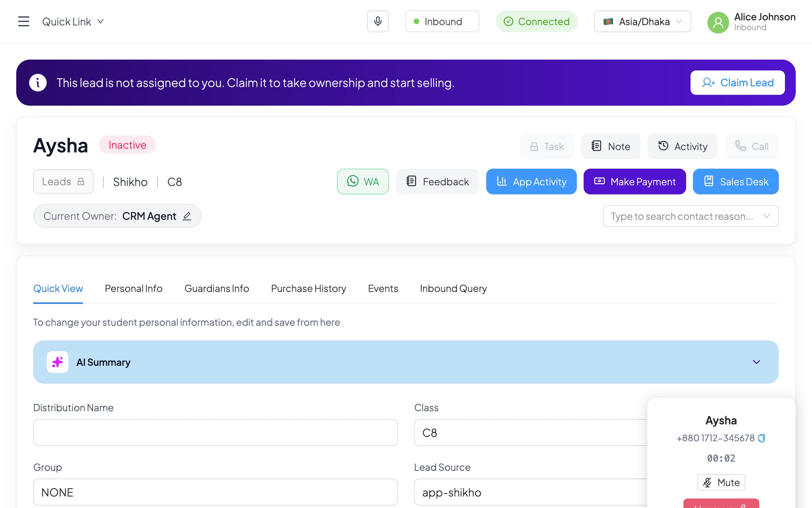The width and height of the screenshot is (812, 508).
Task: Start a call with the Call button
Action: tap(752, 146)
